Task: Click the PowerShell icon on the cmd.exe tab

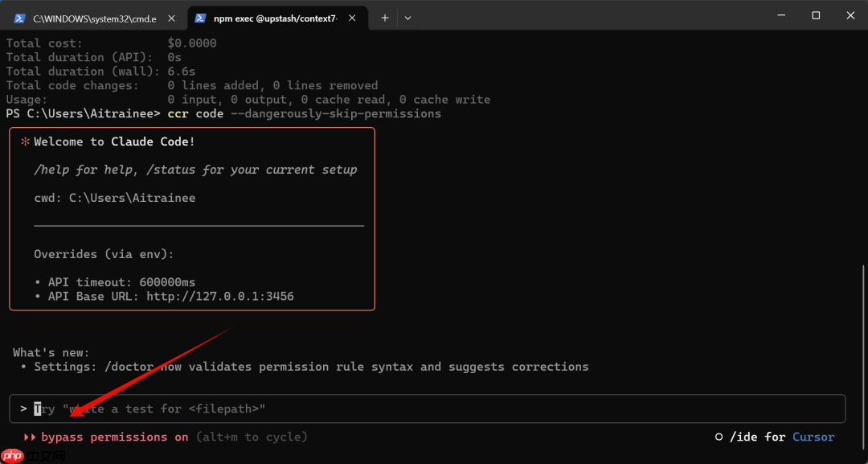Action: (19, 17)
